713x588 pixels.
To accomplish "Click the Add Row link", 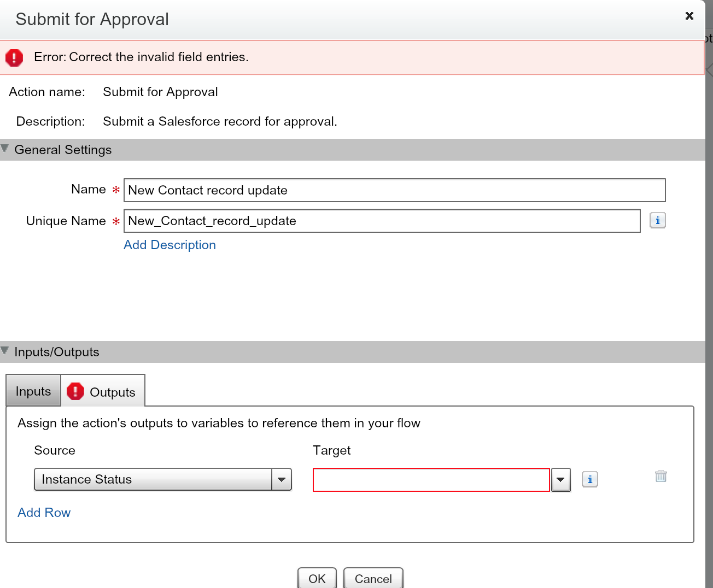I will click(44, 513).
